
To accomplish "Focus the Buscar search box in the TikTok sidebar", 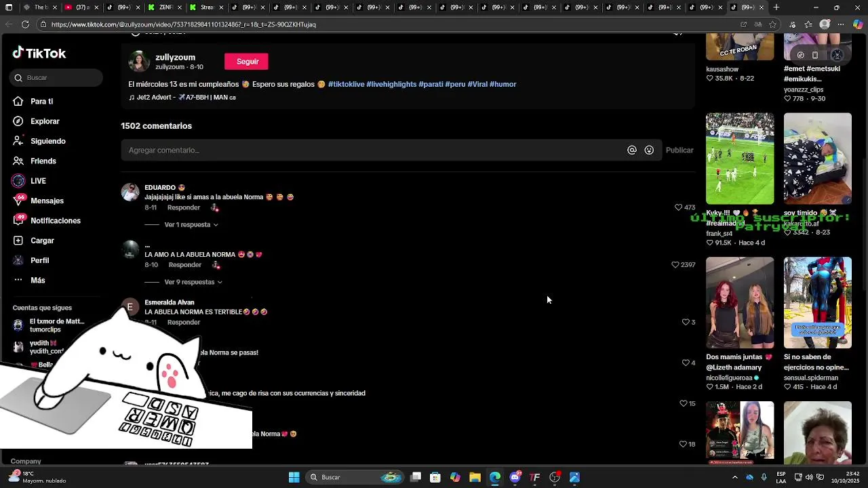I will click(57, 77).
